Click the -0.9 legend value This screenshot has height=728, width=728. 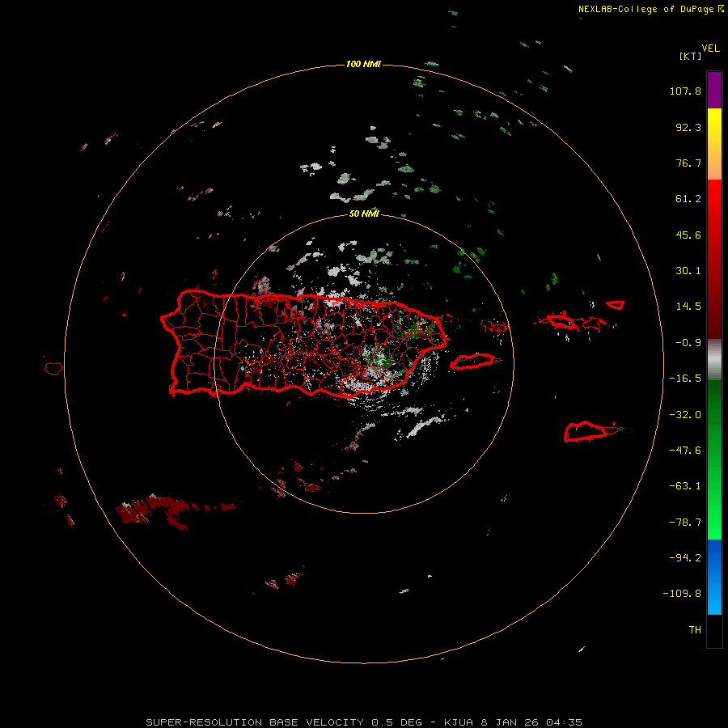(688, 343)
